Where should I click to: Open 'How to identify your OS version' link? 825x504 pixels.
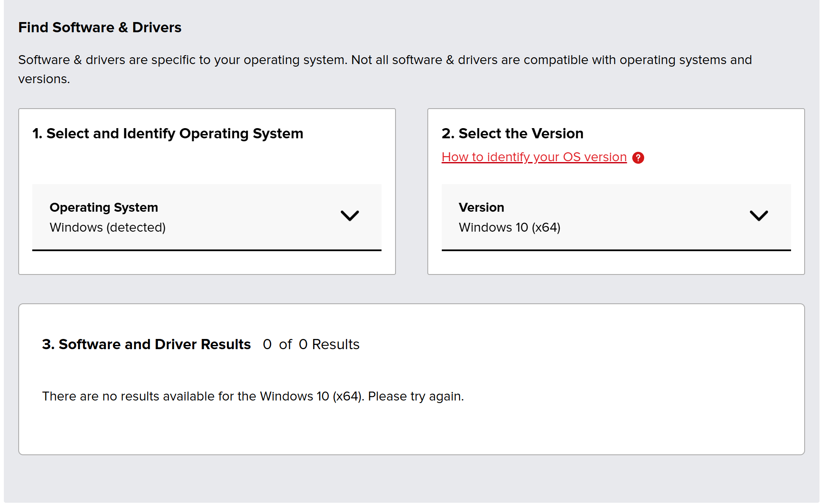[534, 157]
